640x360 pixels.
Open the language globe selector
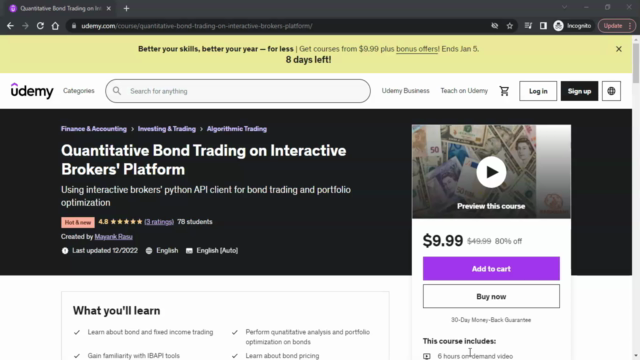click(x=611, y=91)
